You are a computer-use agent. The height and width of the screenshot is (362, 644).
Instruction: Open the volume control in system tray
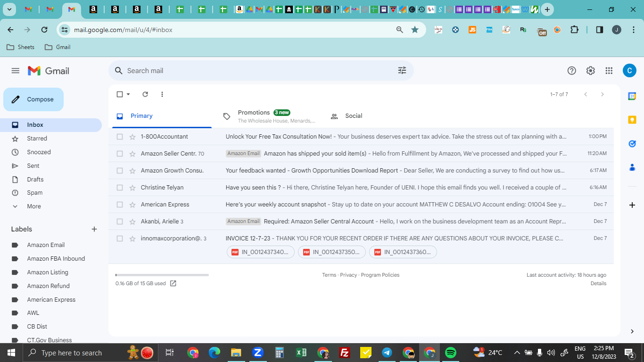click(551, 353)
